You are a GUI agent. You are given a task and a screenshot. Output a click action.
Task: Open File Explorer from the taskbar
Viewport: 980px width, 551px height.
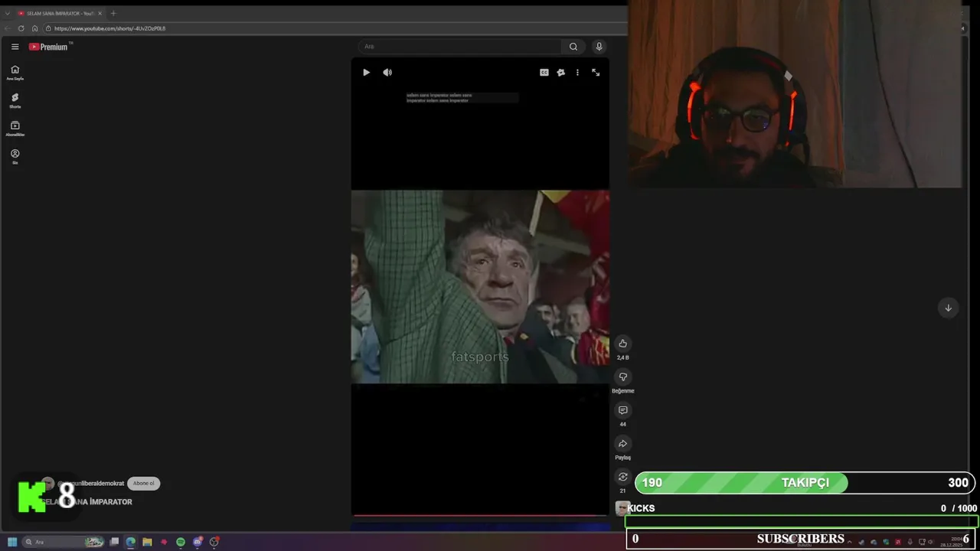(147, 542)
